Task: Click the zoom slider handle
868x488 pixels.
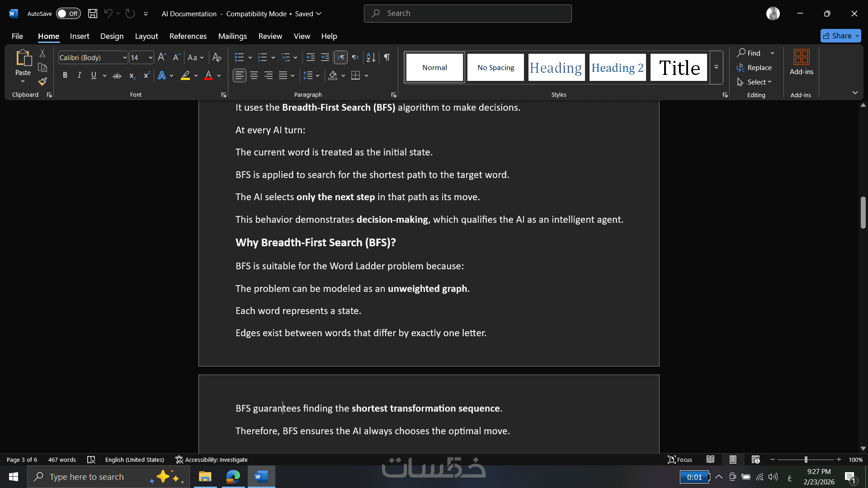Action: pyautogui.click(x=806, y=460)
